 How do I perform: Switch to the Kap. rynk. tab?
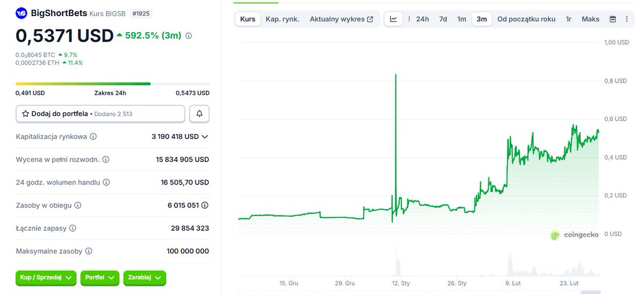click(x=282, y=19)
